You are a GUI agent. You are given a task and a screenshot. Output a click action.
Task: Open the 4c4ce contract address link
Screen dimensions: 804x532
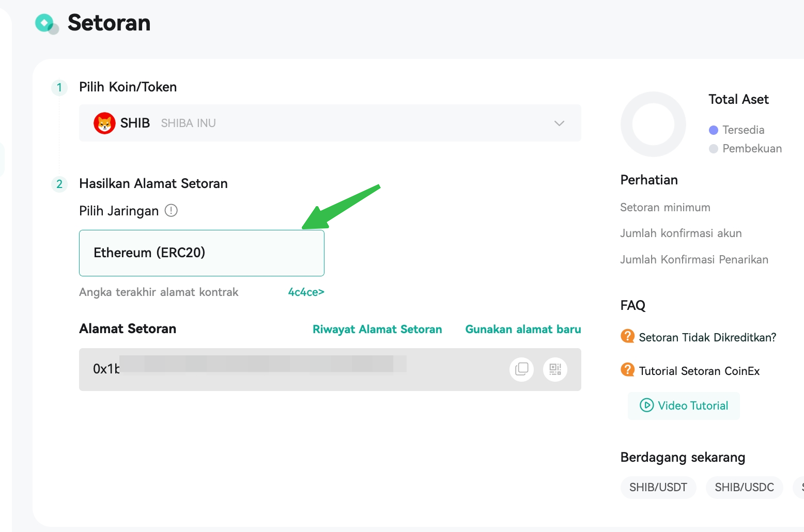coord(306,292)
